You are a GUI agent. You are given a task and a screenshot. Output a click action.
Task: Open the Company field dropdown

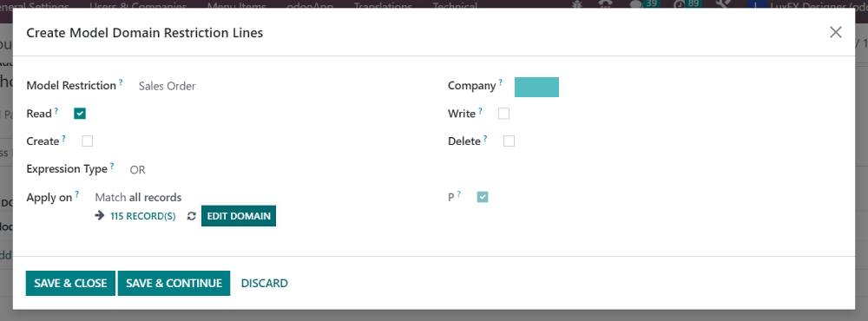[x=536, y=87]
